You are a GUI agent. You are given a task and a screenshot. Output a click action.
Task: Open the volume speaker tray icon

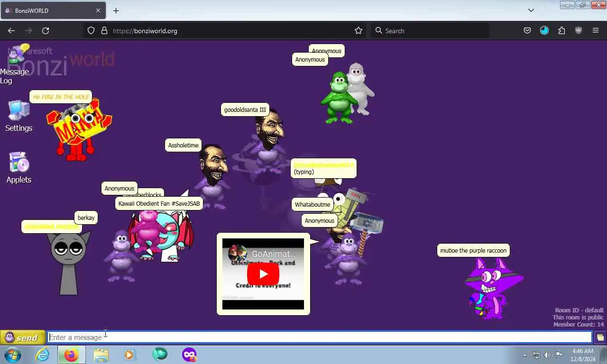547,355
